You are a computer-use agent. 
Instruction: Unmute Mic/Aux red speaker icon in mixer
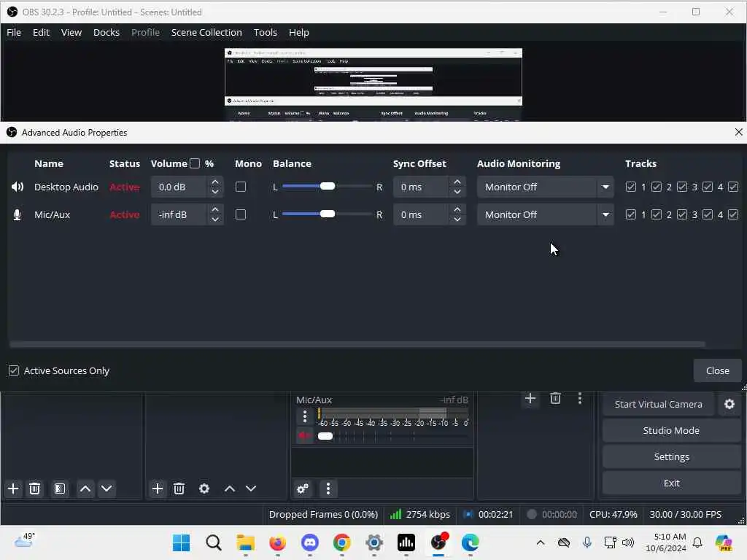coord(304,436)
